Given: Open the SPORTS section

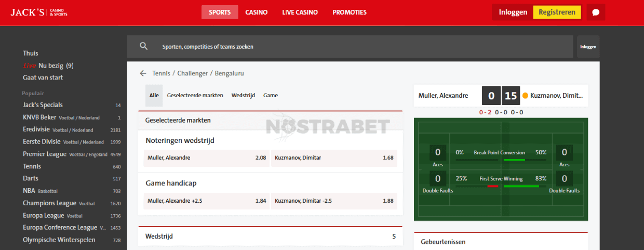Looking at the screenshot, I should (220, 12).
